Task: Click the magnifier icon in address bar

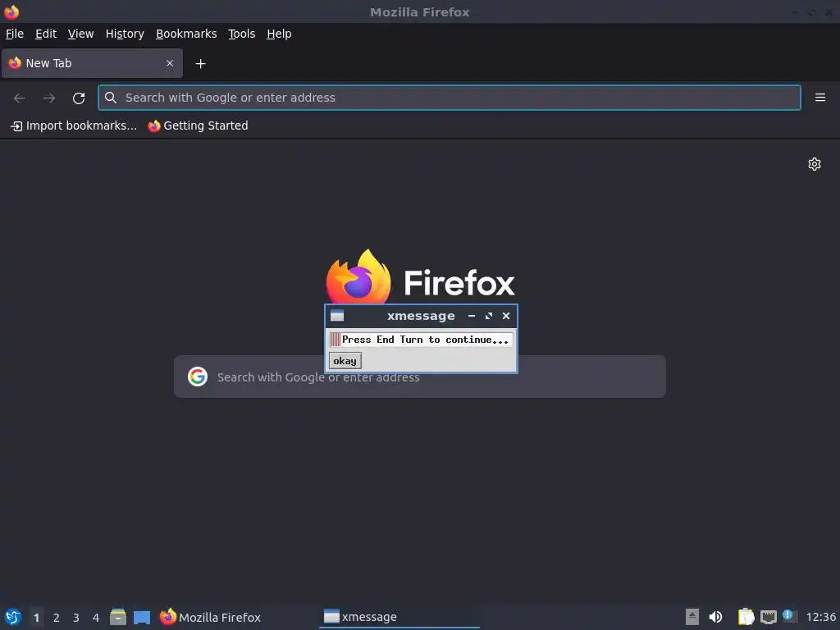Action: tap(111, 98)
